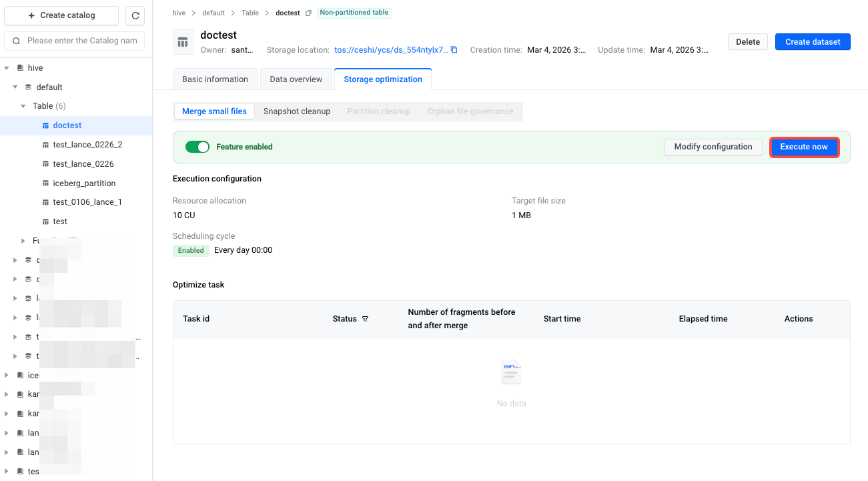This screenshot has height=481, width=868.
Task: Open the tos storage location link
Action: (x=391, y=50)
